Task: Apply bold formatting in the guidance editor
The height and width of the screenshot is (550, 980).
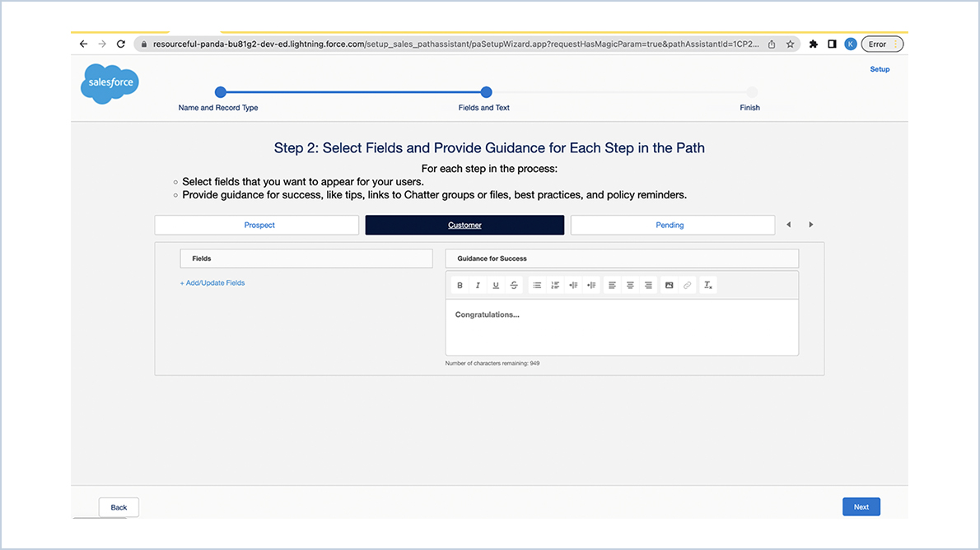Action: 460,285
